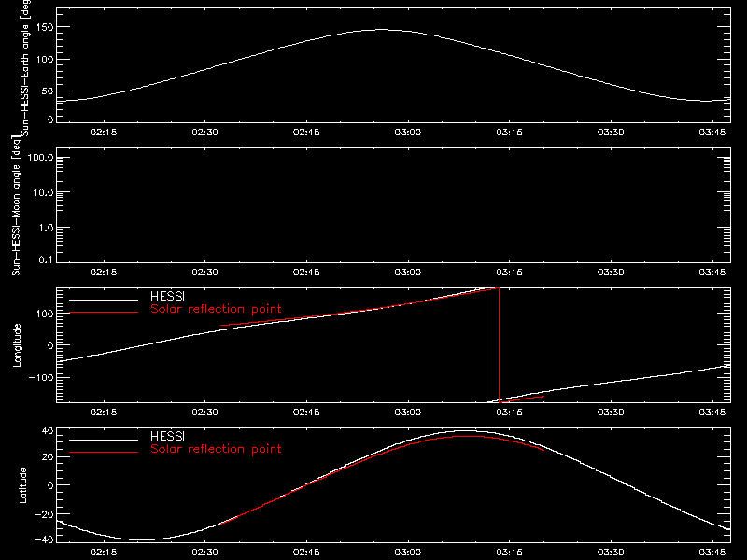Click 02:15 time label under Longitude plot
The image size is (747, 560).
tap(104, 412)
